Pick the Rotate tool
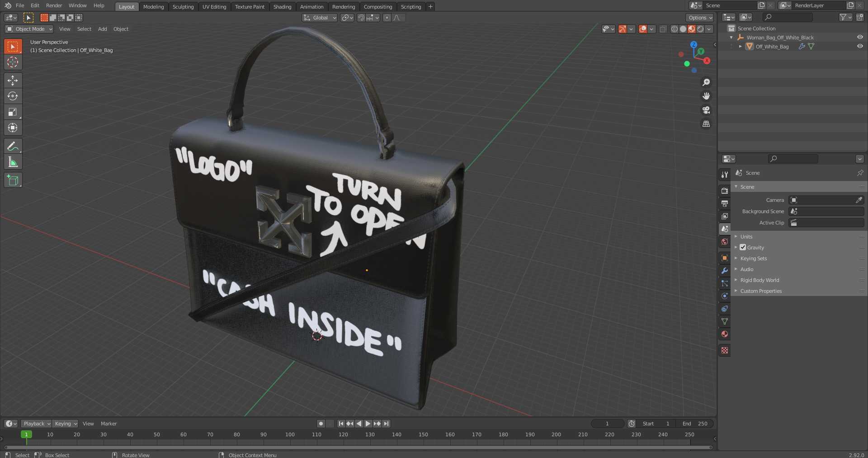 [x=13, y=96]
